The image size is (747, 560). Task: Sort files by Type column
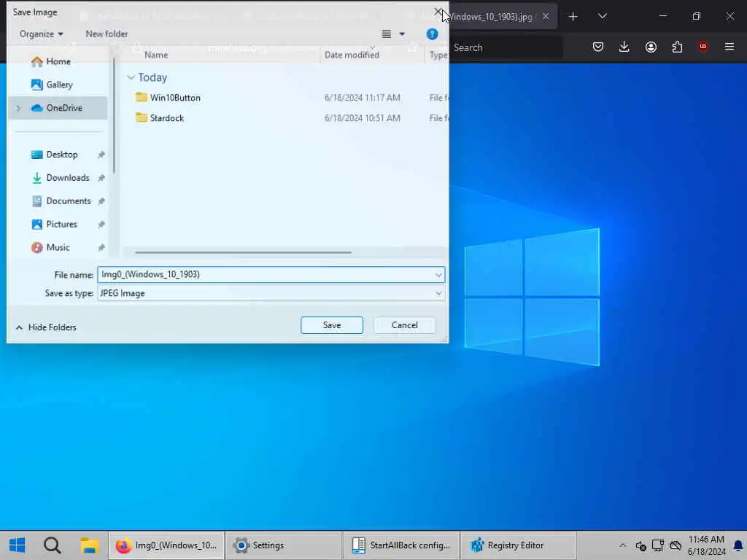(437, 55)
